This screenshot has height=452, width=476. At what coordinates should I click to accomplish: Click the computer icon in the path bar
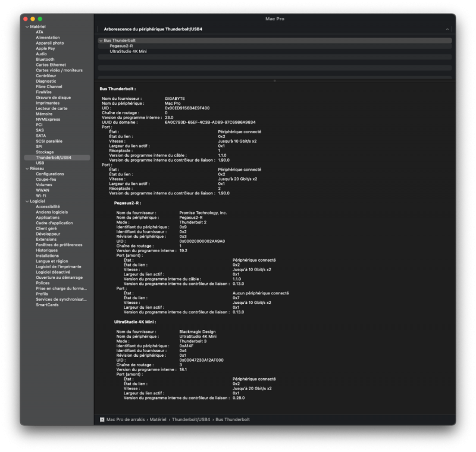pyautogui.click(x=102, y=419)
